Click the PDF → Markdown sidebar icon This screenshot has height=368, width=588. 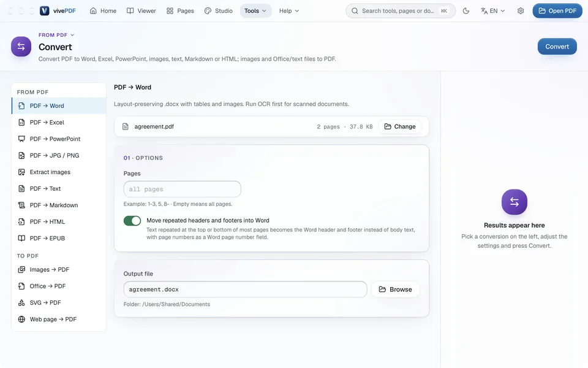point(22,205)
